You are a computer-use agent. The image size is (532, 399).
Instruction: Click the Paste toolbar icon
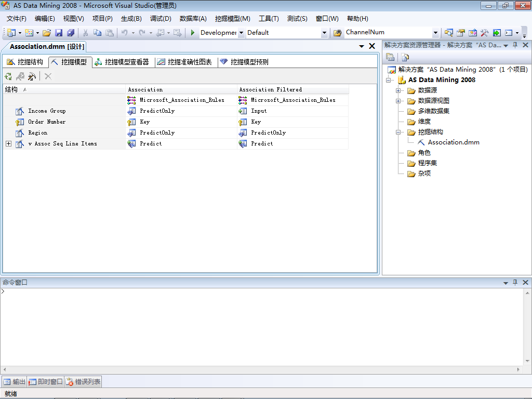tap(109, 33)
